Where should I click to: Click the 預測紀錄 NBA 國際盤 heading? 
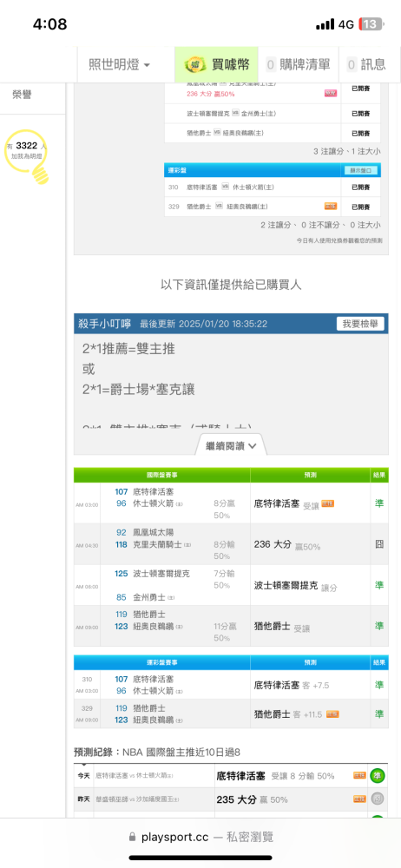157,752
